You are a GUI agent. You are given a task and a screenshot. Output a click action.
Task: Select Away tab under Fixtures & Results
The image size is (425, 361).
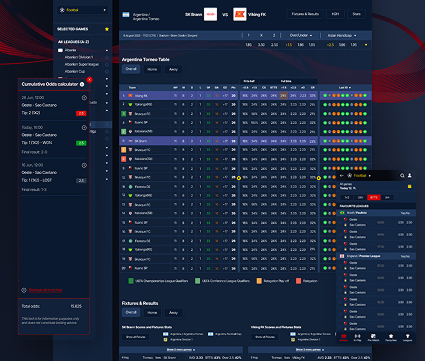point(173,313)
